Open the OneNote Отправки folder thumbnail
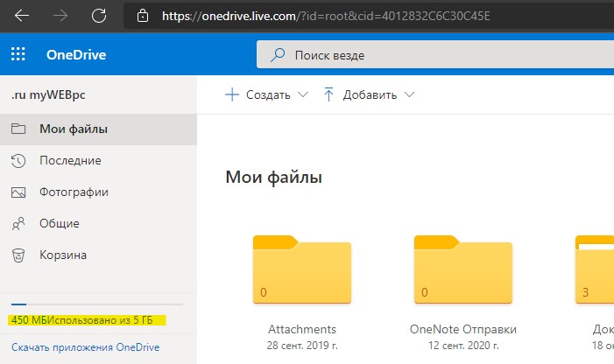 pos(463,269)
